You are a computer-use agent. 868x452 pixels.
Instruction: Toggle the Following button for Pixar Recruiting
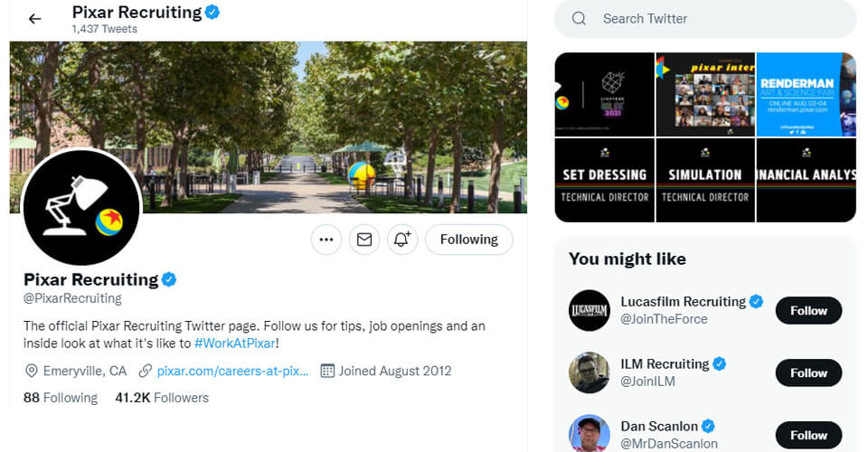(468, 240)
